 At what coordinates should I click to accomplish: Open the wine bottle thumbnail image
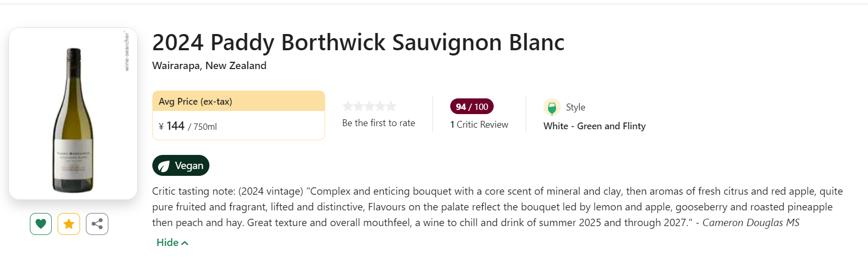[73, 114]
